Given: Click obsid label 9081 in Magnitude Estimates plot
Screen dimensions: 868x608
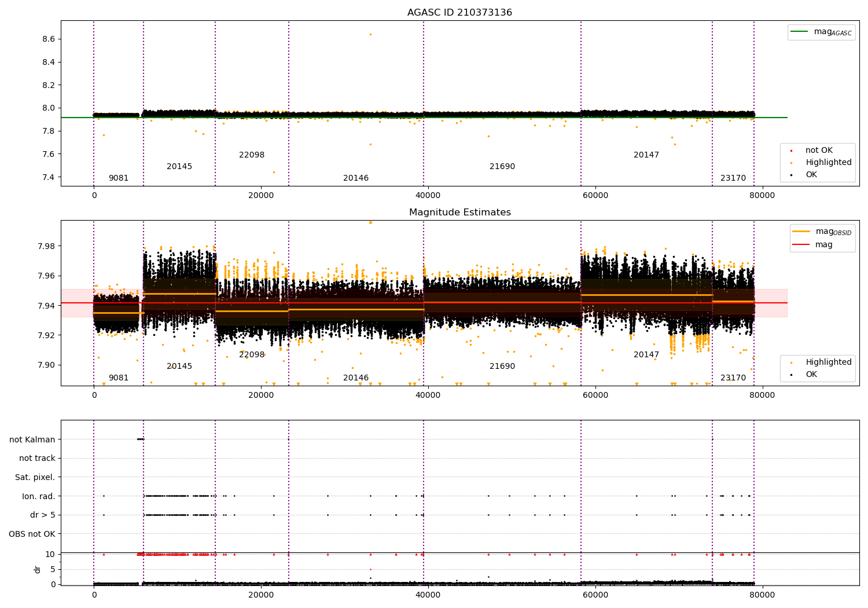Looking at the screenshot, I should point(119,378).
